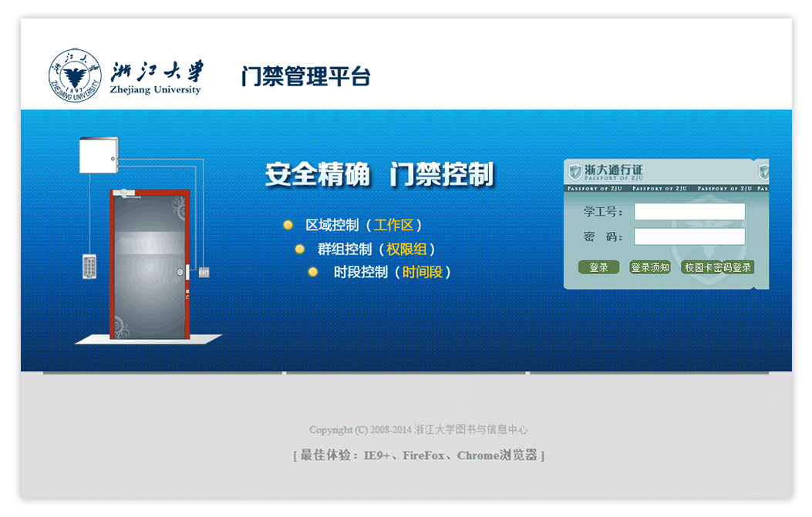Click the round door lock on the glass door
The height and width of the screenshot is (517, 812).
(x=180, y=272)
